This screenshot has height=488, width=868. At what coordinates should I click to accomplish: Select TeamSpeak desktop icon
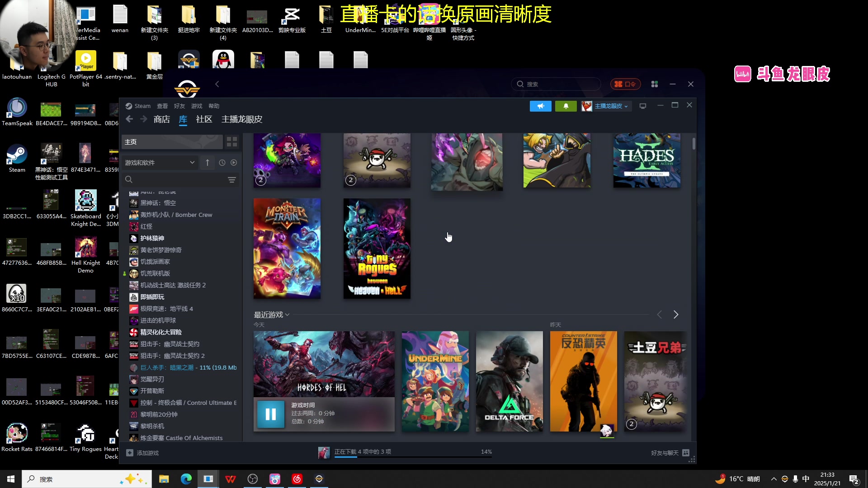point(17,112)
